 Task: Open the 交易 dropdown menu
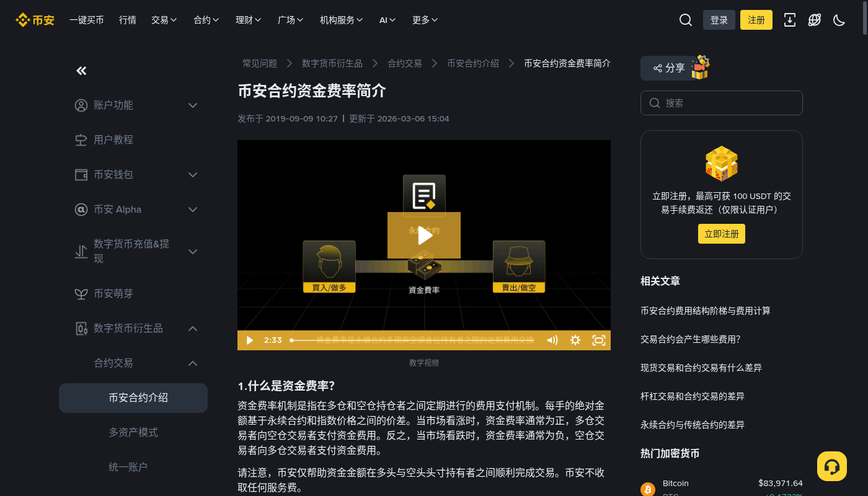click(164, 20)
